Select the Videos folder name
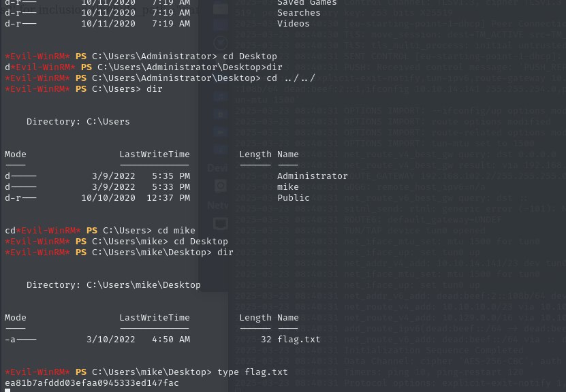566x392 pixels. coord(293,23)
